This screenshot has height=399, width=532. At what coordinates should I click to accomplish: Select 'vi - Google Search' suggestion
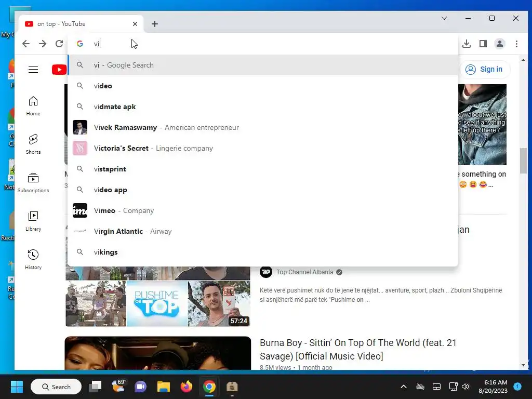click(x=263, y=65)
